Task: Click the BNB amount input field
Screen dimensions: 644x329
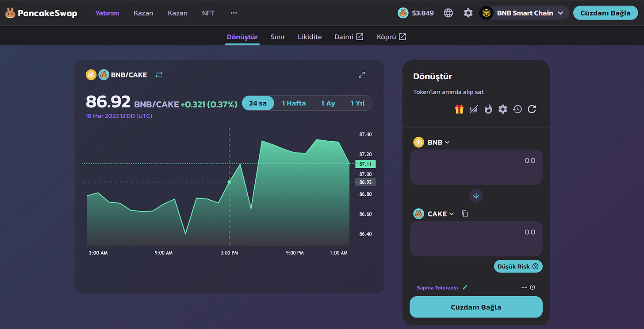Action: (476, 167)
